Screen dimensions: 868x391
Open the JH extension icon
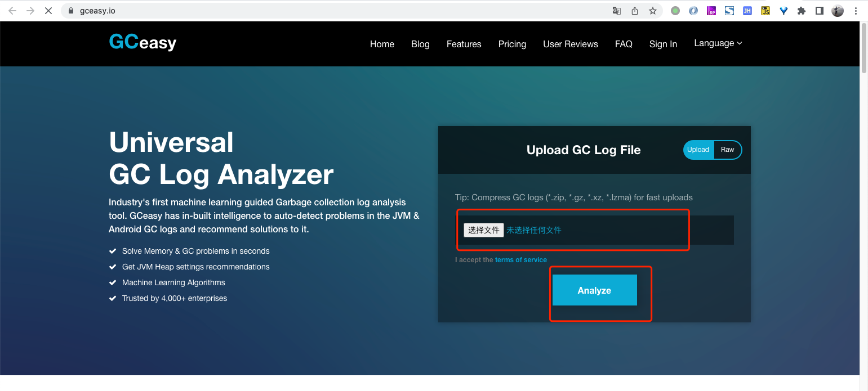coord(747,11)
